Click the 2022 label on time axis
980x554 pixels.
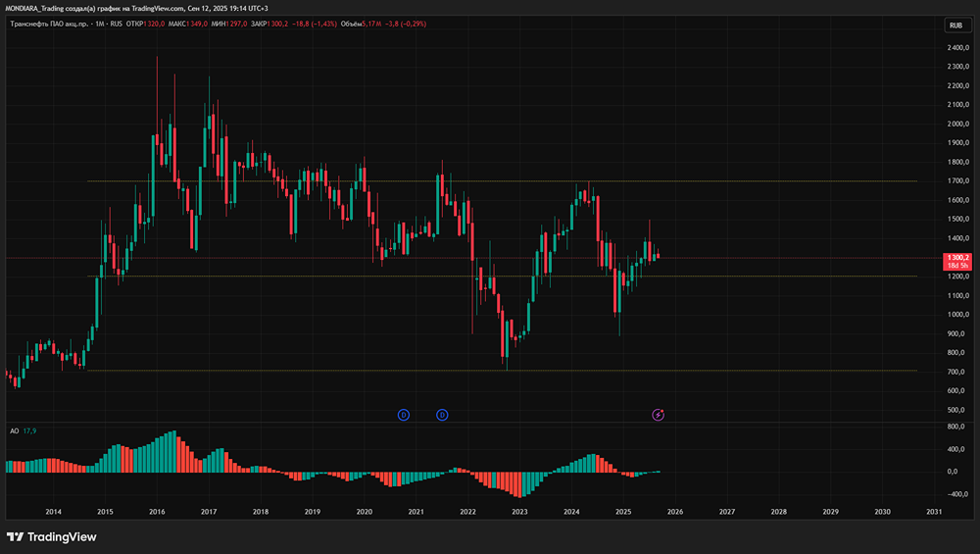[x=468, y=512]
